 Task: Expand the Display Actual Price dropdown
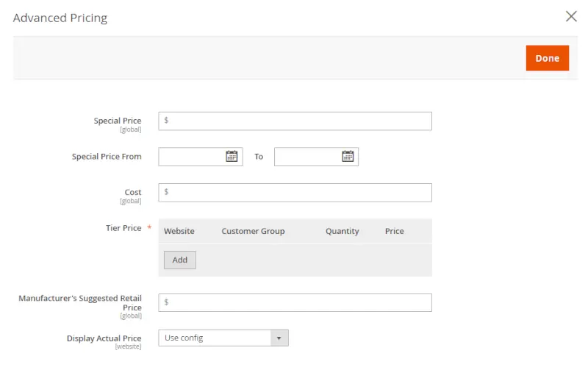[223, 338]
